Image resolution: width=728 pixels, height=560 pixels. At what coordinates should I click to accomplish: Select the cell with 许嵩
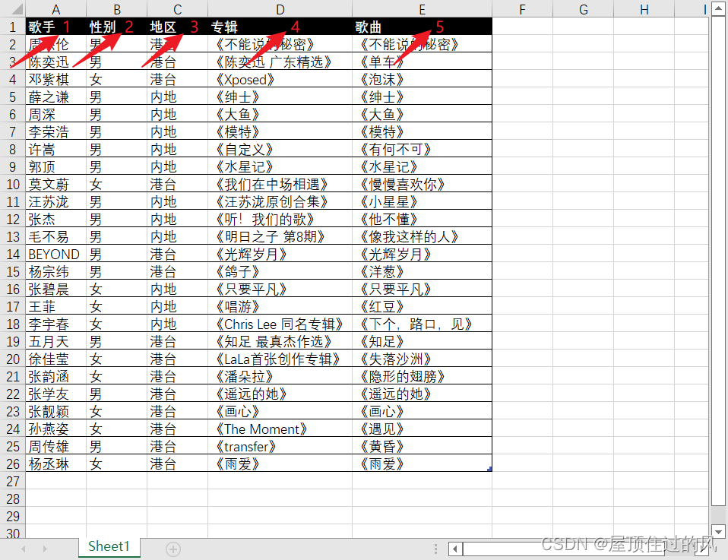[55, 150]
